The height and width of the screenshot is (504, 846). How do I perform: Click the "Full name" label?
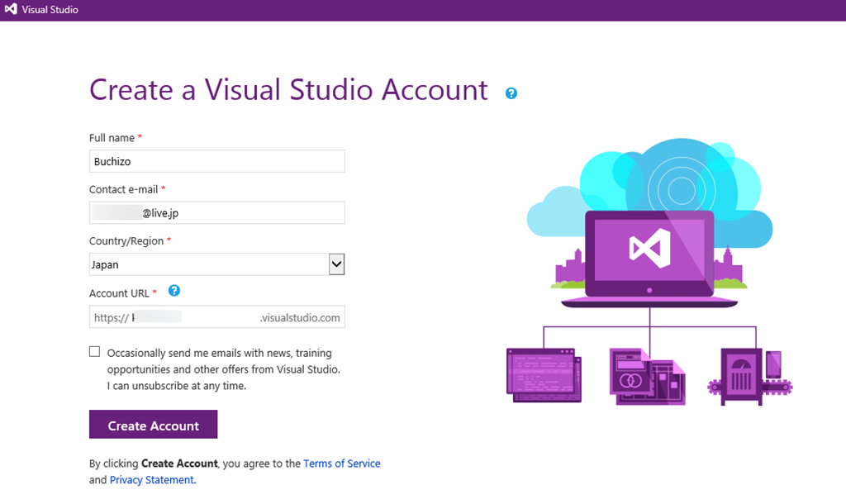[112, 138]
